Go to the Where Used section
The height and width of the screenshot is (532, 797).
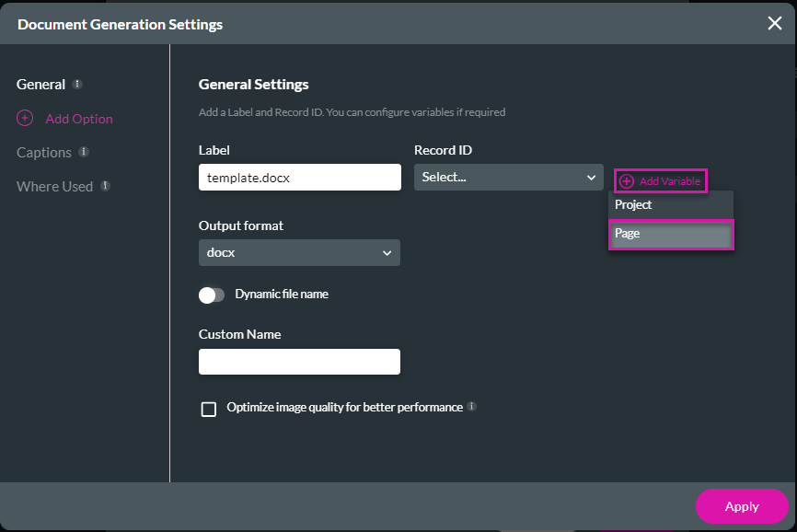tap(53, 186)
